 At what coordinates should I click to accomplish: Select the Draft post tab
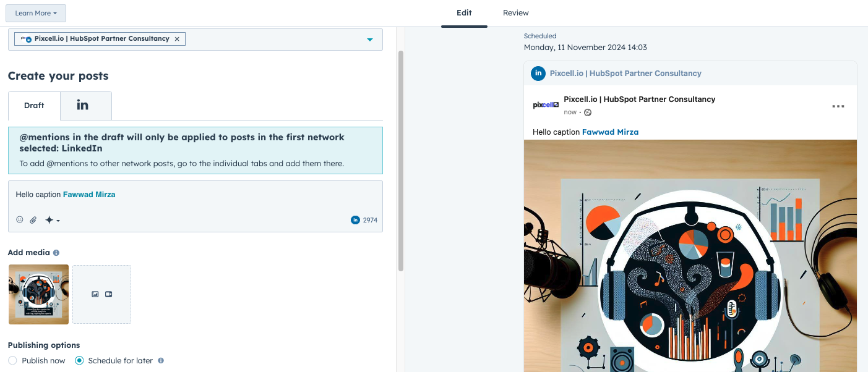34,106
